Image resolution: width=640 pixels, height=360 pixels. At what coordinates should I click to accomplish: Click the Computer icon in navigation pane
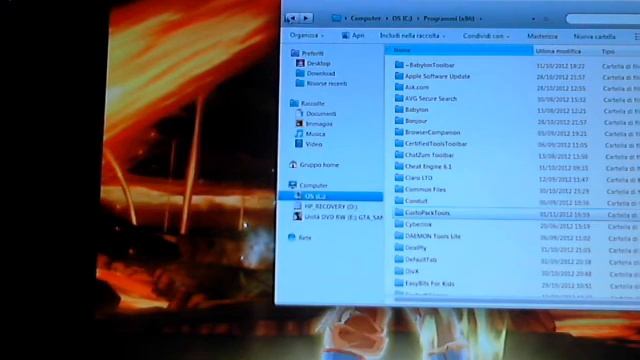click(293, 185)
